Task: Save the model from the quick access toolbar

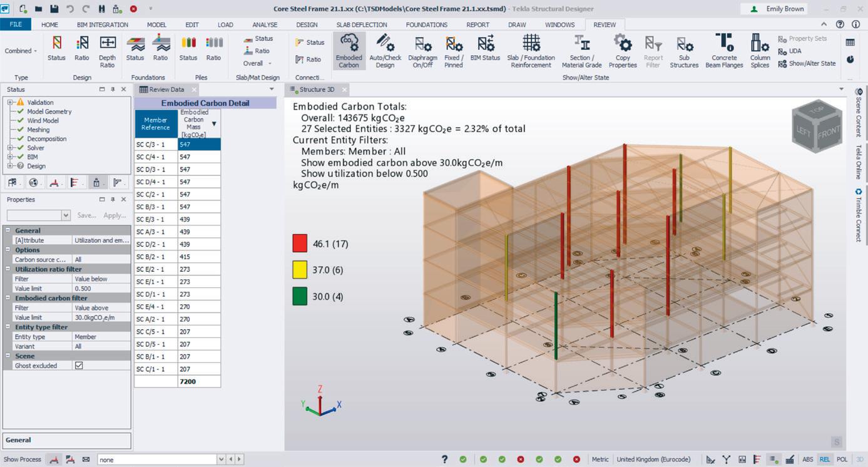Action: pos(54,9)
